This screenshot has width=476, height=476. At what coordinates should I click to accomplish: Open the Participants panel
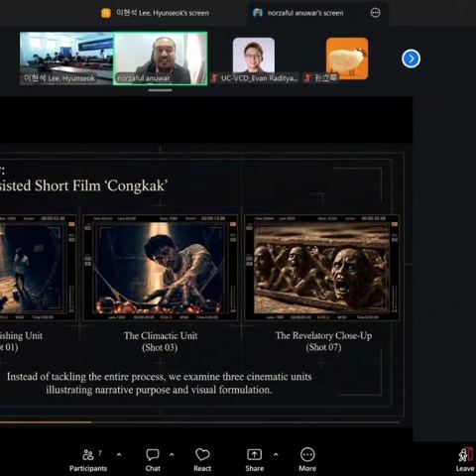click(x=88, y=460)
